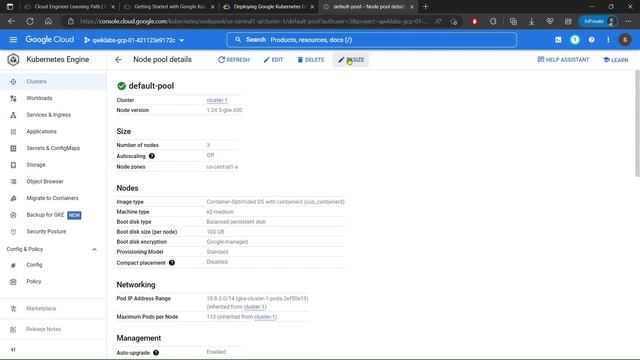
Task: Click the Refresh button
Action: click(233, 60)
